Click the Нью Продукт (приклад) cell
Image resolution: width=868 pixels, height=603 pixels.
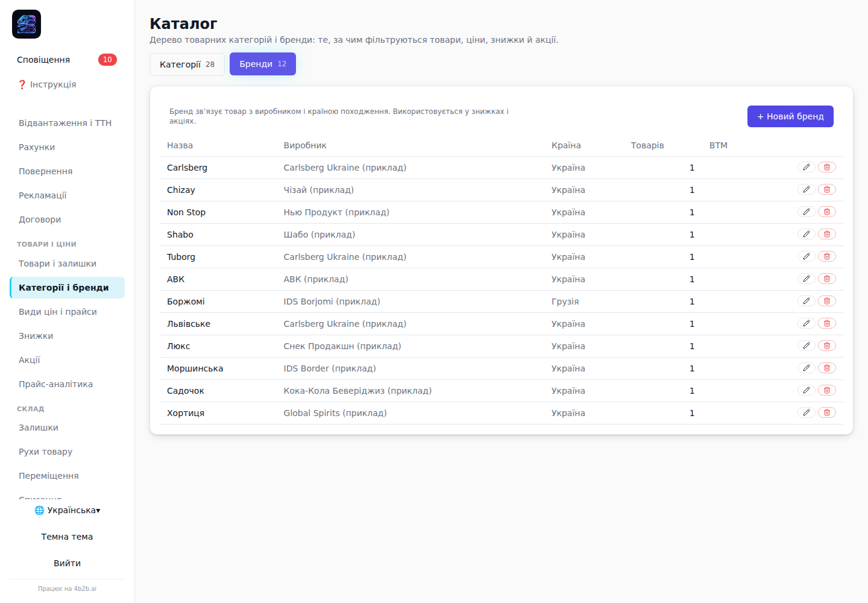click(336, 212)
